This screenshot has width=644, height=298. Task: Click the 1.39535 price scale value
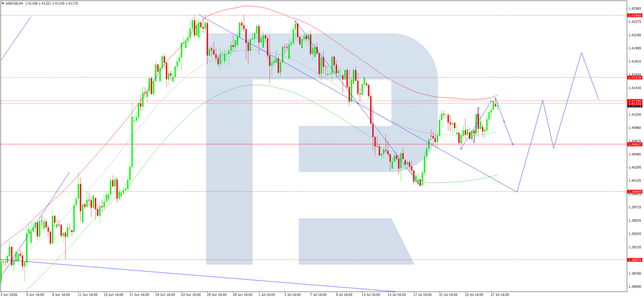tap(635, 221)
